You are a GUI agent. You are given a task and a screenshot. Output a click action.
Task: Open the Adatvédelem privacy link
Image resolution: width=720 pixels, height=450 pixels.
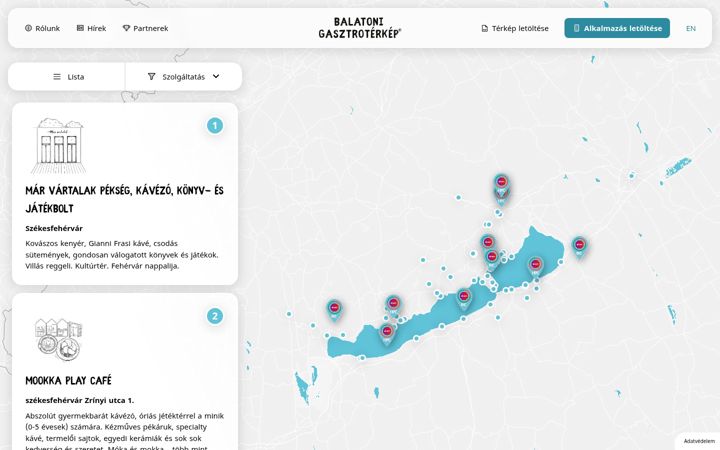coord(699,441)
